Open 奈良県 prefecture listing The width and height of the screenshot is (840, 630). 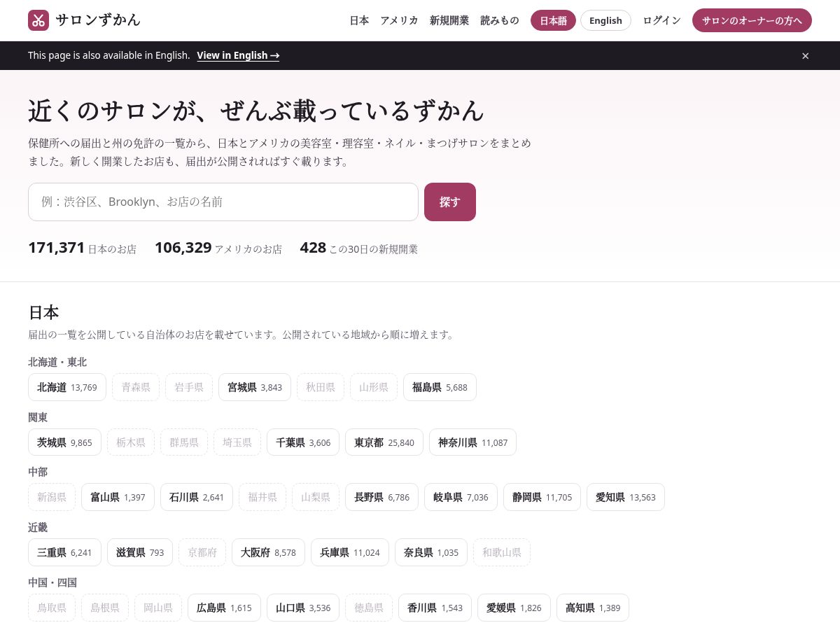[431, 552]
